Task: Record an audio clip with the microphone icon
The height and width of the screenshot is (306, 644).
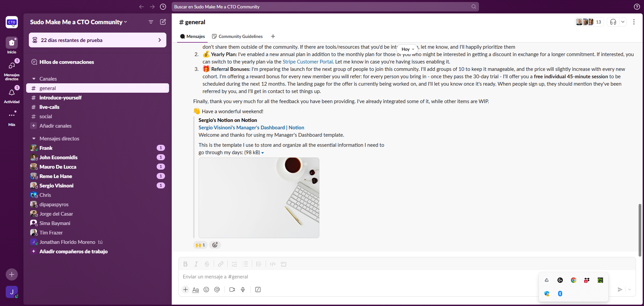Action: tap(243, 290)
